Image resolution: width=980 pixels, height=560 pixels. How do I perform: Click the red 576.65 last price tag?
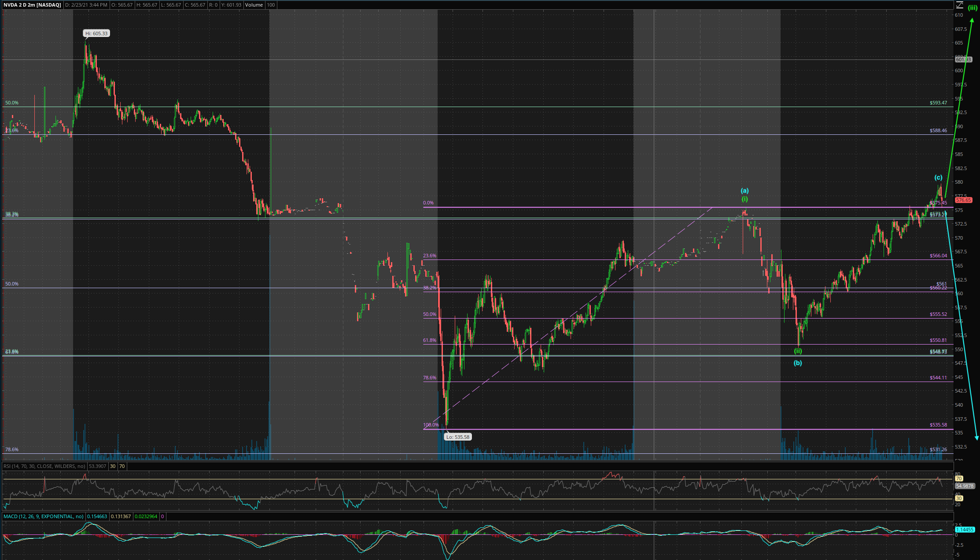(963, 200)
